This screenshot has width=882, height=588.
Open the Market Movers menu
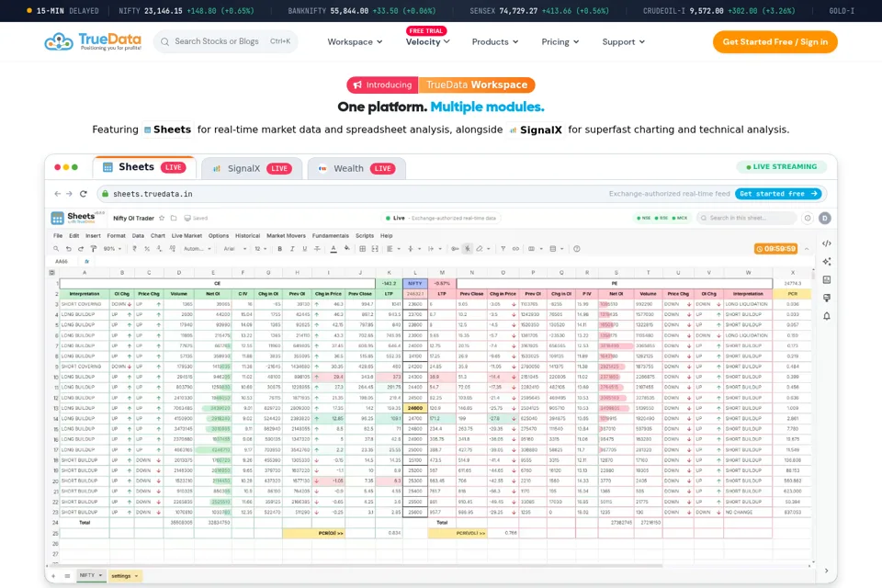[x=286, y=236]
